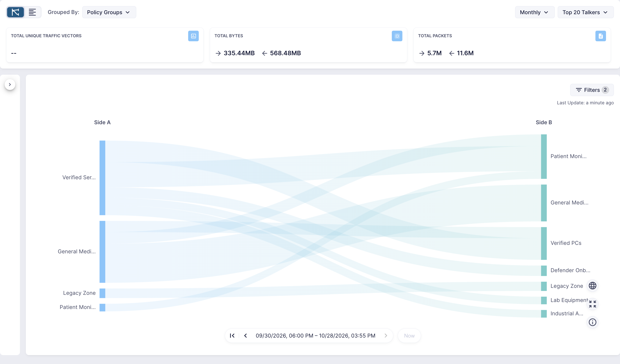Select the Defender Onb... node bar on Side B
This screenshot has width=620, height=364.
(x=544, y=271)
